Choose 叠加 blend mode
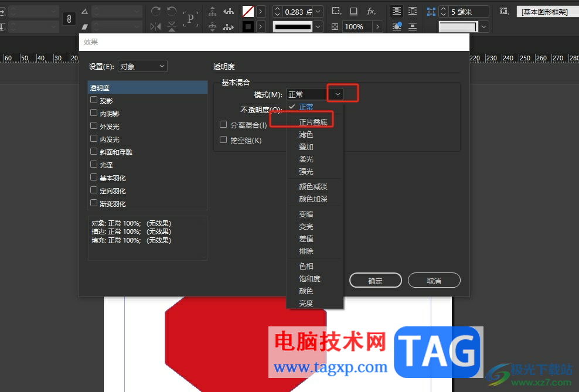This screenshot has height=392, width=579. pos(306,147)
